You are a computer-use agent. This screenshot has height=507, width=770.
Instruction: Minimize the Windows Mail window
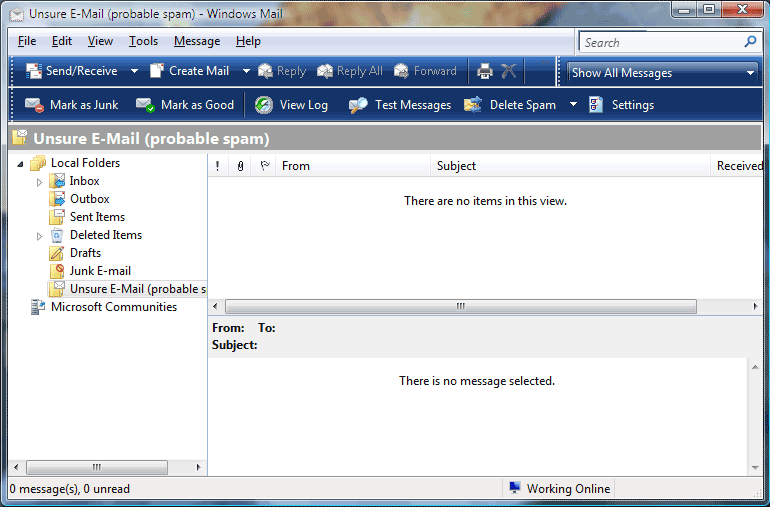click(685, 9)
